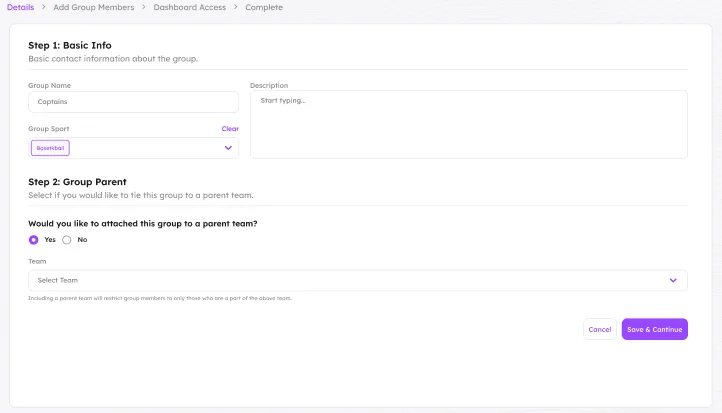Screen dimensions: 722x413
Task: Clear the selected Group Sport
Action: point(230,128)
